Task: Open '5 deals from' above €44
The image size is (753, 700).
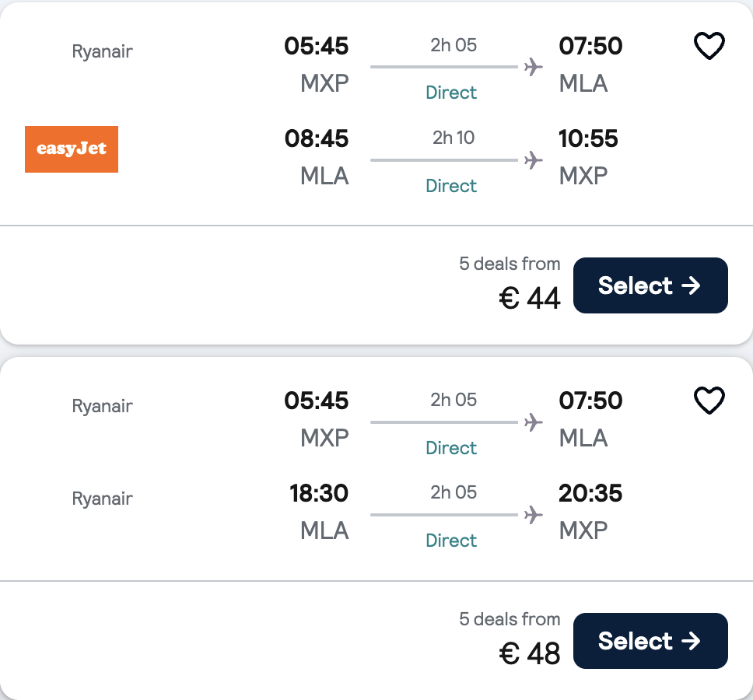Action: coord(510,264)
